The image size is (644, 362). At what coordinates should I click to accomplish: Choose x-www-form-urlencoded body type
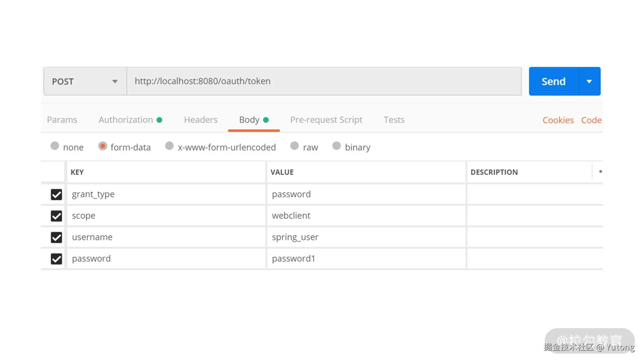(x=169, y=146)
